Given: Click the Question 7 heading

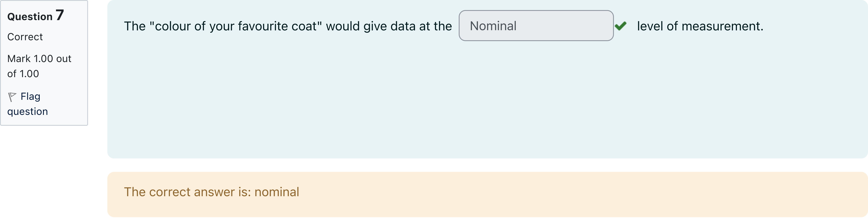Looking at the screenshot, I should coord(35,16).
